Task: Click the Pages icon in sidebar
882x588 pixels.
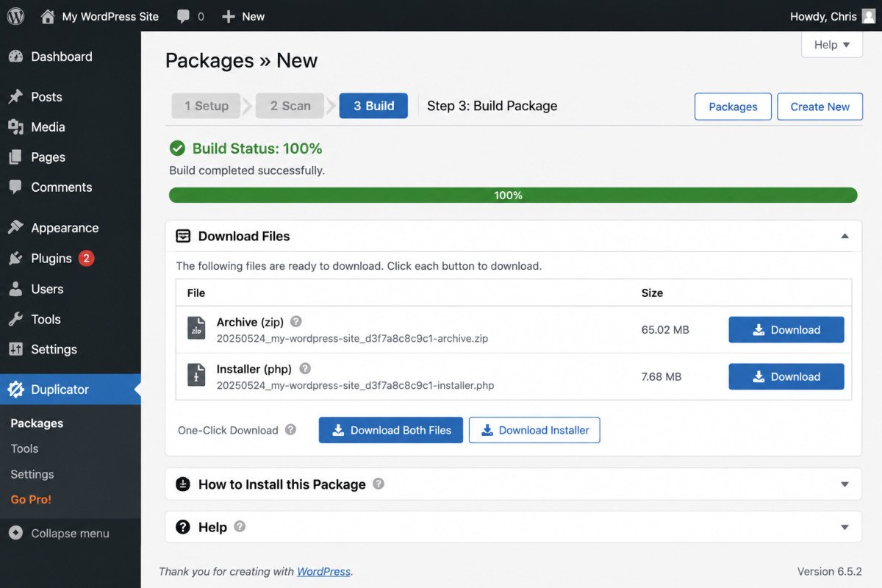Action: 15,157
